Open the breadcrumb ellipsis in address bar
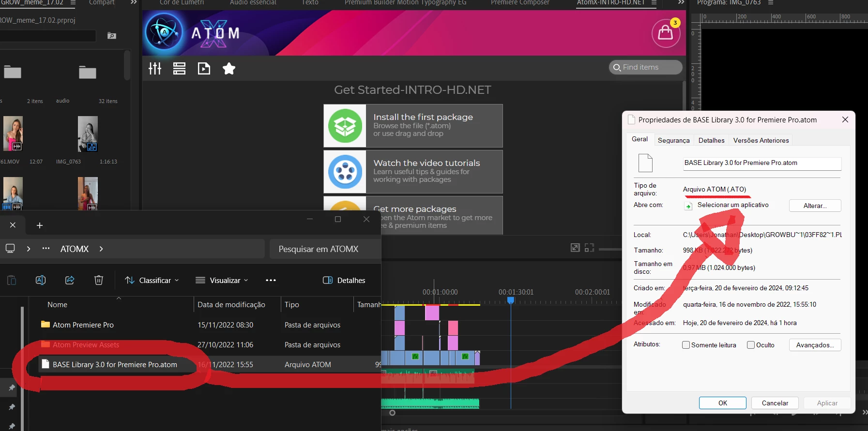This screenshot has width=868, height=431. click(46, 249)
